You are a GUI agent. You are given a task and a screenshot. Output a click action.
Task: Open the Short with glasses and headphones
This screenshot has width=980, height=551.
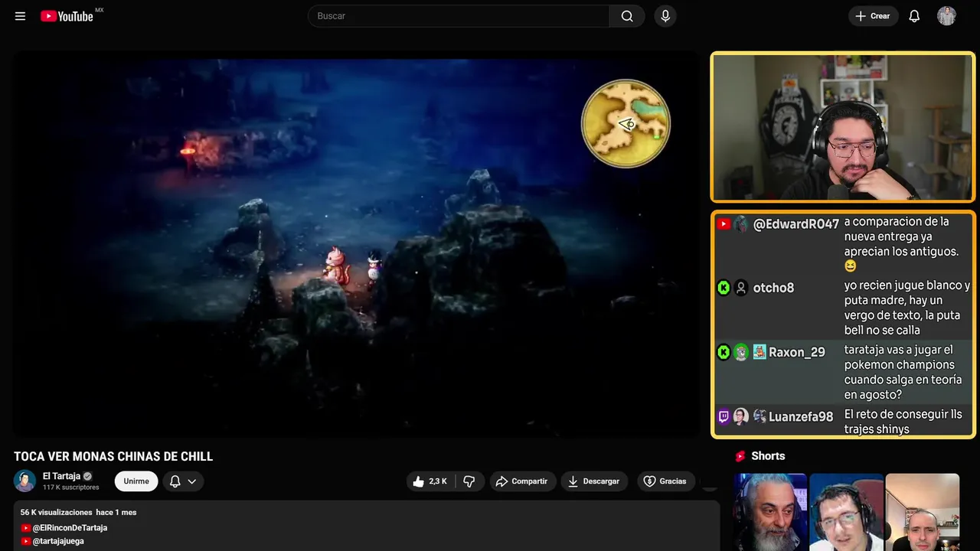tap(846, 512)
